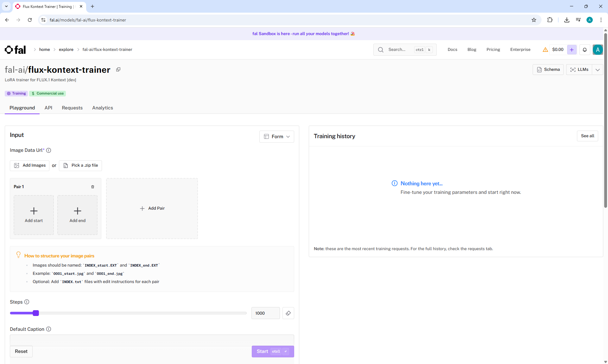This screenshot has width=608, height=364.
Task: Click the purple add credits plus icon
Action: click(572, 50)
